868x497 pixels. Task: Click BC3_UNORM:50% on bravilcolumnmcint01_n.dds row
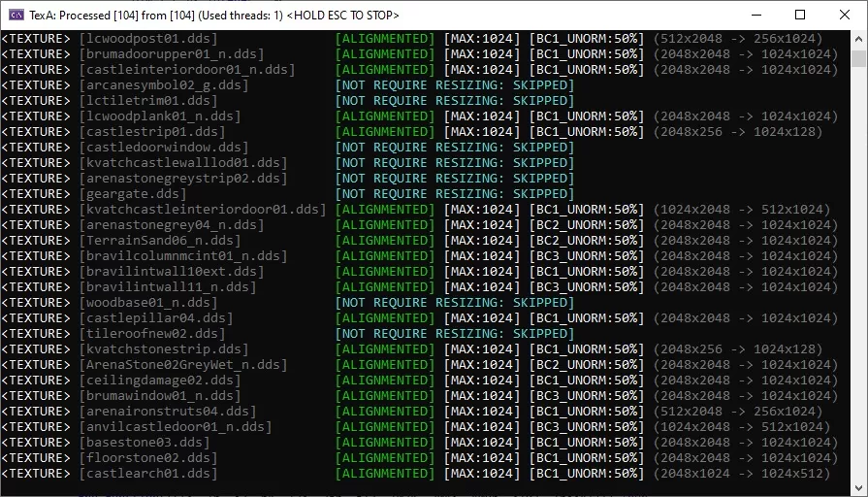pos(587,256)
